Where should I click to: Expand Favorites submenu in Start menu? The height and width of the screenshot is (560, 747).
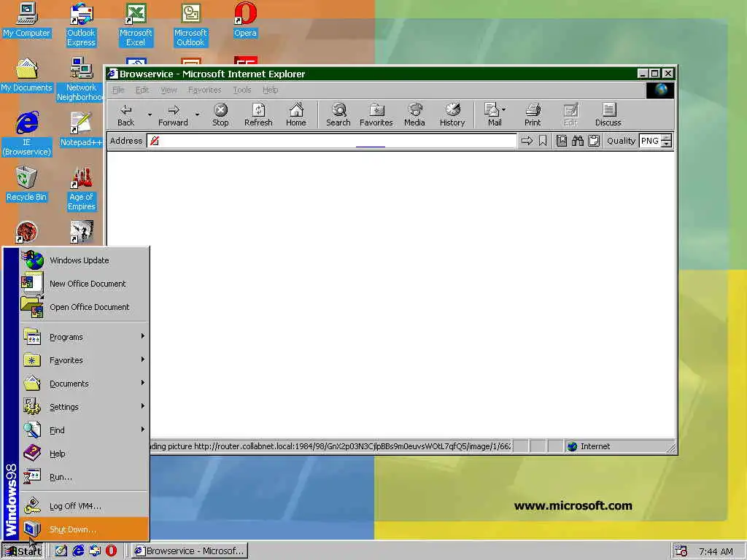84,360
